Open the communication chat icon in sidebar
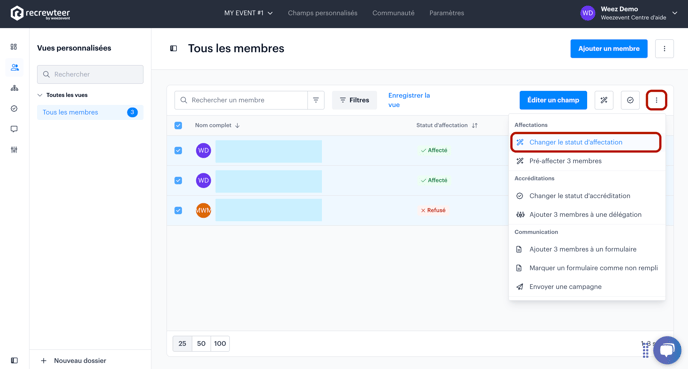This screenshot has width=688, height=369. tap(14, 129)
